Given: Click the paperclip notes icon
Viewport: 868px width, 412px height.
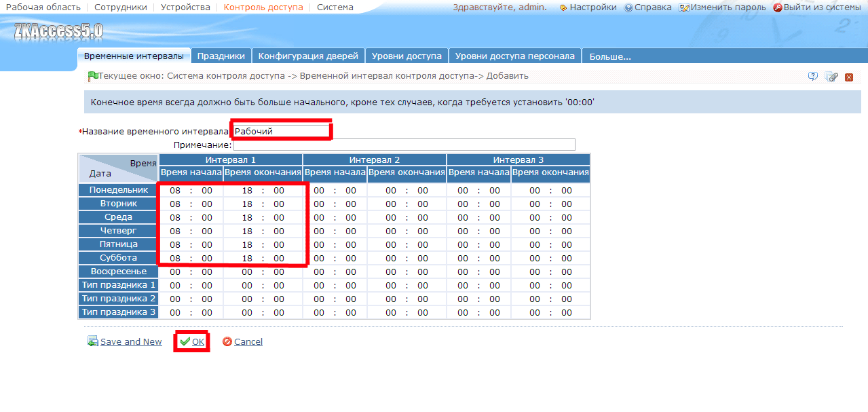Looking at the screenshot, I should point(831,77).
